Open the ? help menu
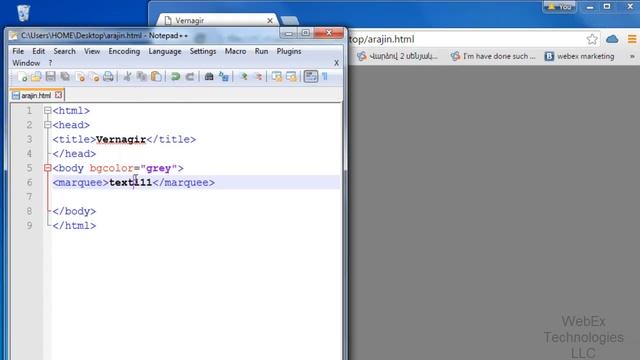Screen dimensions: 640x360 50,63
